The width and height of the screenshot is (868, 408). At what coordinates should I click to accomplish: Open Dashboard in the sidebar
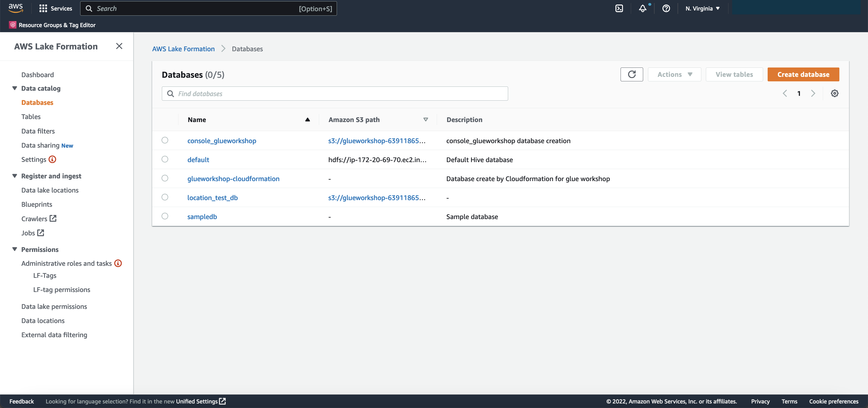tap(37, 74)
